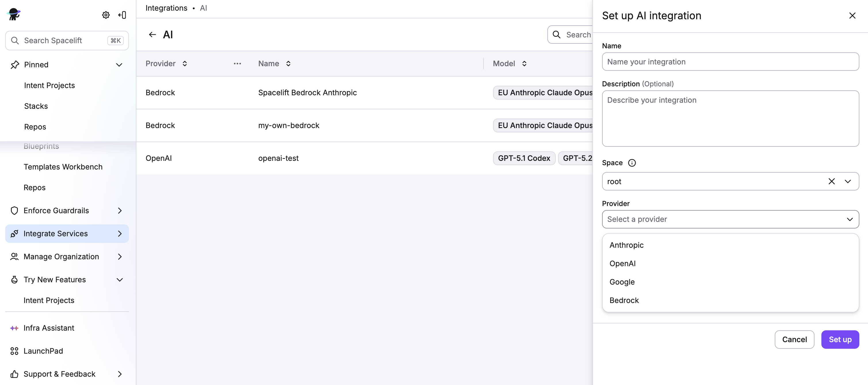Collapse the sidebar with the panel icon
This screenshot has height=385, width=868.
122,15
